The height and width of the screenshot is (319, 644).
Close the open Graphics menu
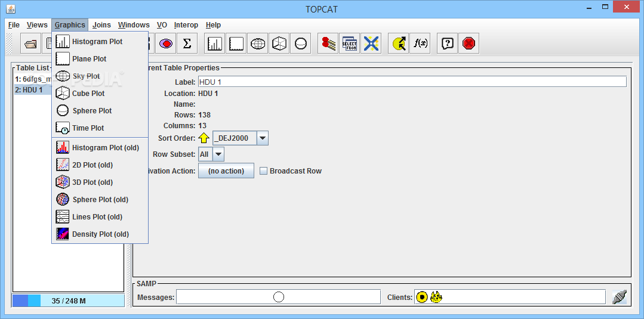[x=70, y=25]
